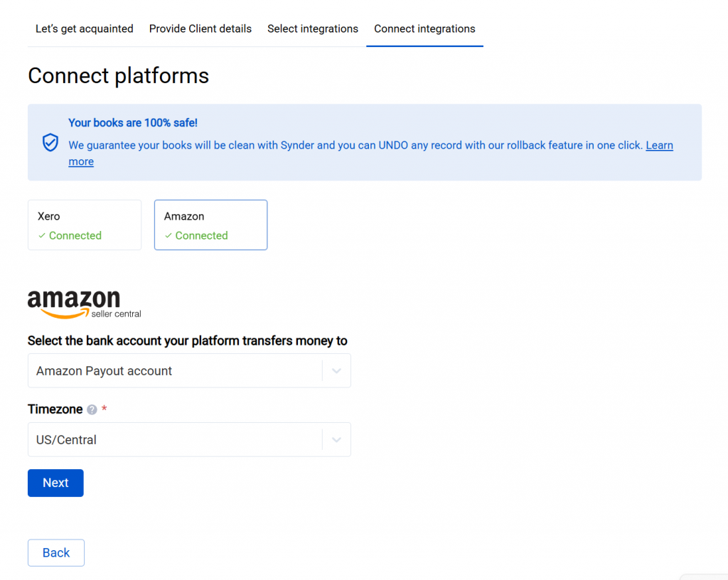
Task: Select the Xero connected platform card
Action: pos(85,225)
